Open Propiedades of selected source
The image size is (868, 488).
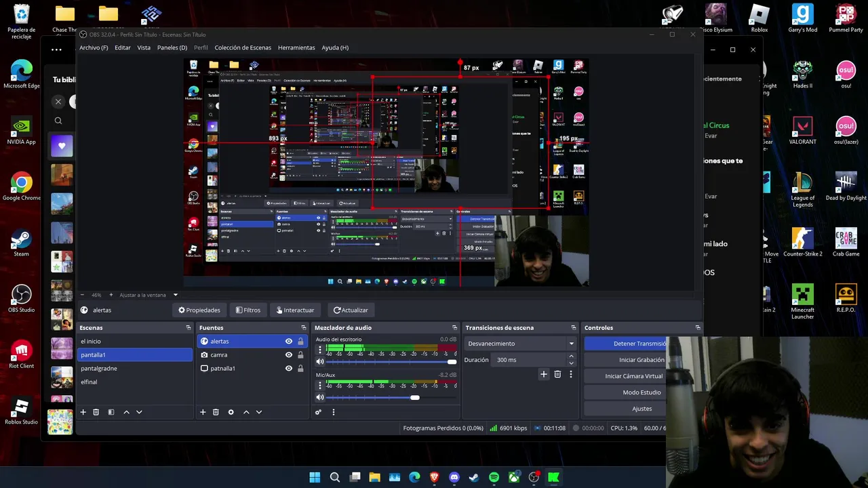pyautogui.click(x=199, y=310)
